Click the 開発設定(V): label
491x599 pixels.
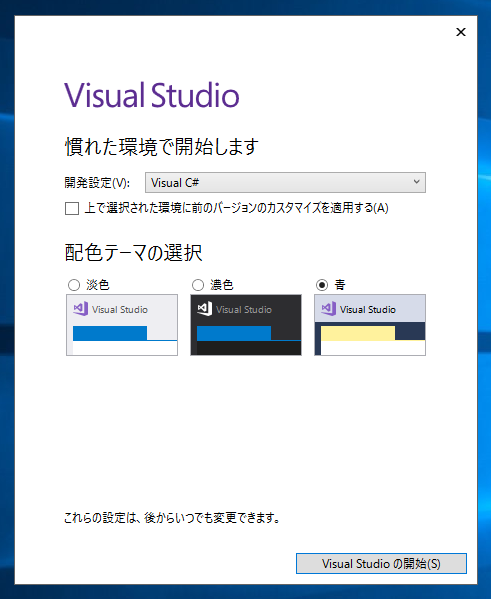pyautogui.click(x=97, y=183)
